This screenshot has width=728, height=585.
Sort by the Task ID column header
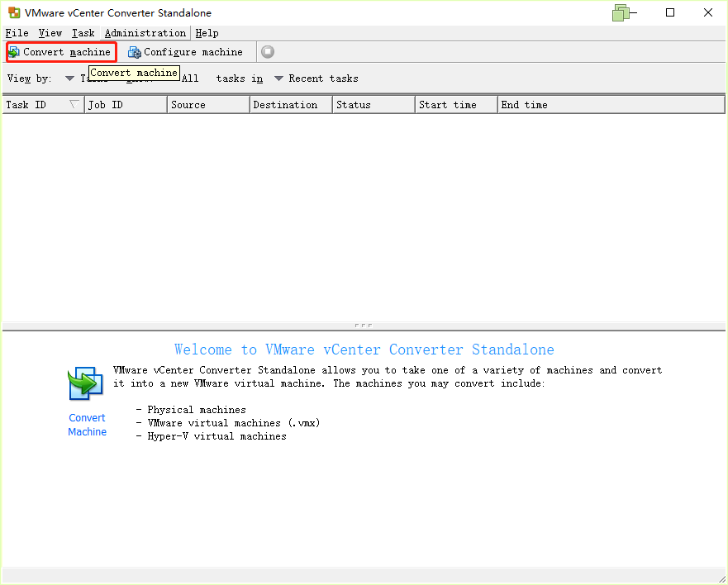(x=43, y=105)
